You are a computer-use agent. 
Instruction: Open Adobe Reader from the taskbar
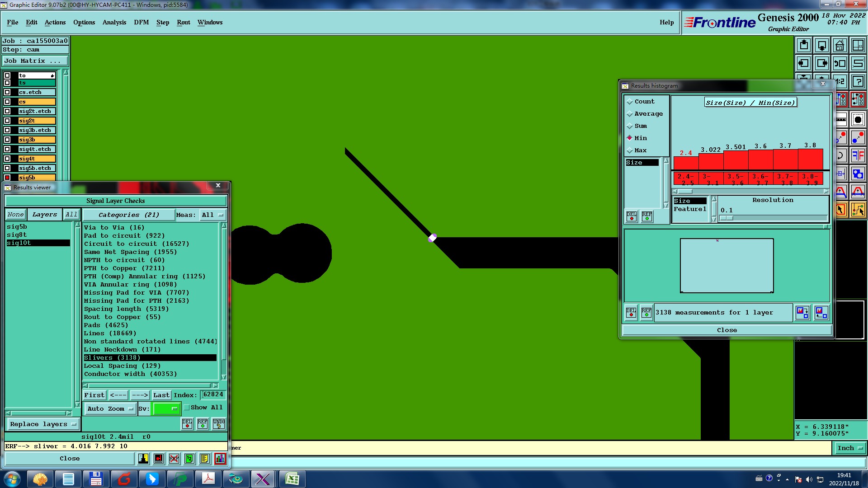208,479
